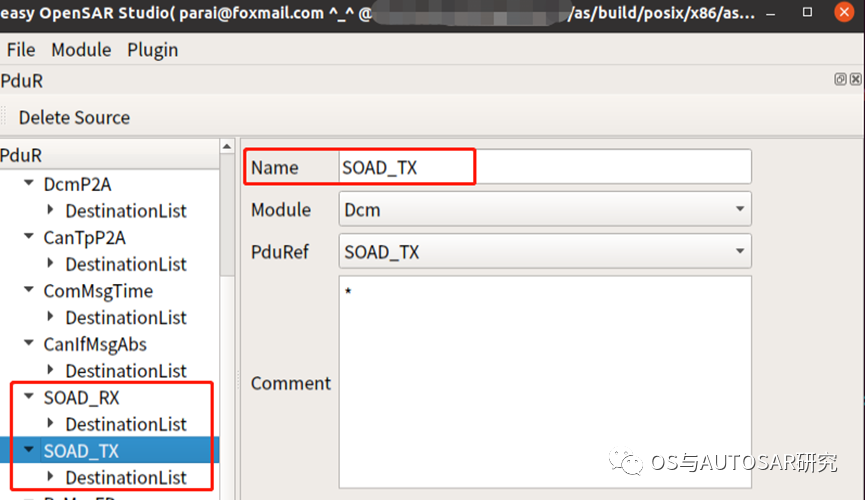Open the PduRef dropdown showing SOAD_TX

point(544,252)
